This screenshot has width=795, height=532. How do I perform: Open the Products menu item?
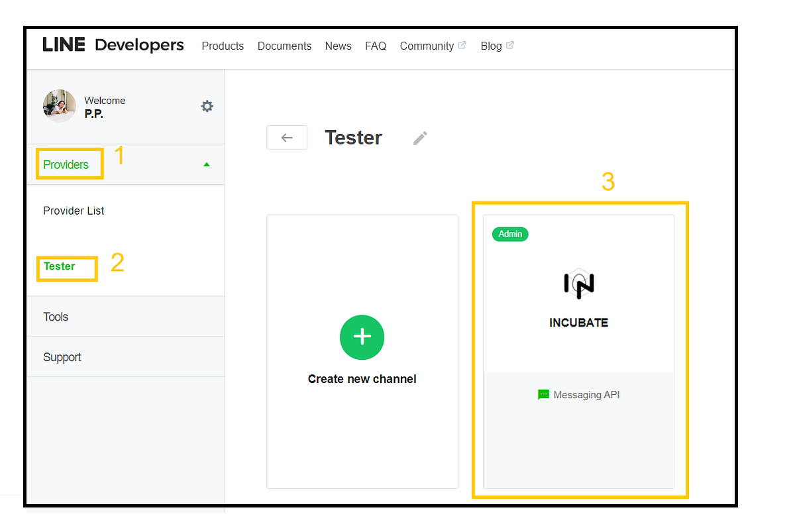coord(222,46)
